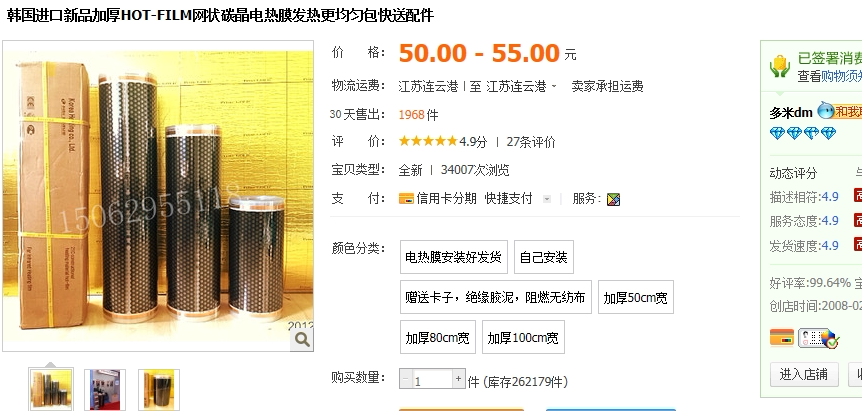Expand the payment methods dropdown arrow
Viewport: 862px width, 411px height.
(x=546, y=199)
